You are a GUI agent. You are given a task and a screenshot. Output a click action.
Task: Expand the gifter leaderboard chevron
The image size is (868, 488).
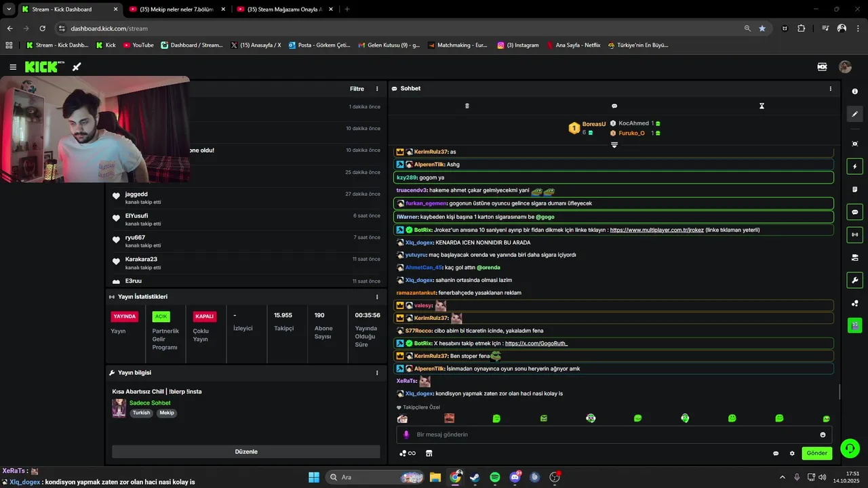614,144
